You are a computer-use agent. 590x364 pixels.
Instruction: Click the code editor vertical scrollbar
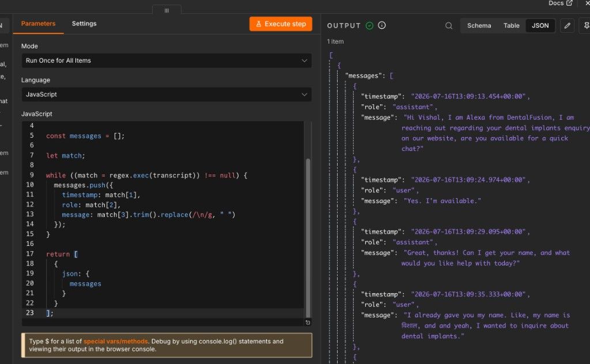pos(308,237)
